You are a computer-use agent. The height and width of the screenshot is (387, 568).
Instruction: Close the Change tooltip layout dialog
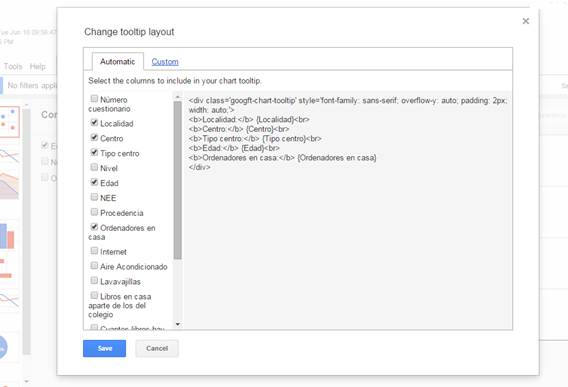coord(526,21)
